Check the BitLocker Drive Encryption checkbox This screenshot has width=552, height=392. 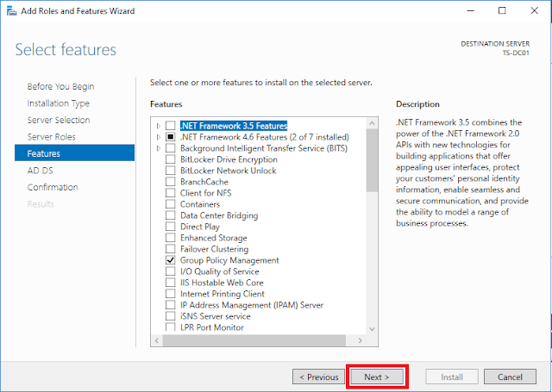(171, 159)
